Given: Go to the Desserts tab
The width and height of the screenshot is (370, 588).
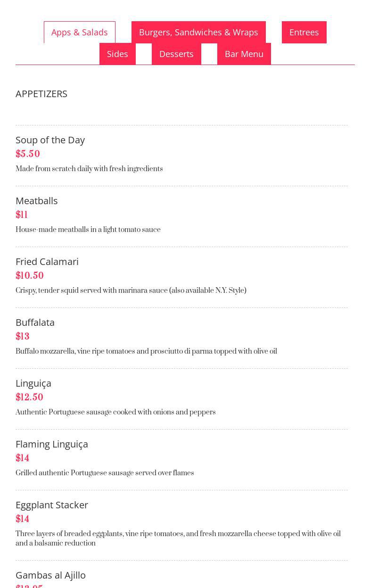Looking at the screenshot, I should click(x=176, y=54).
